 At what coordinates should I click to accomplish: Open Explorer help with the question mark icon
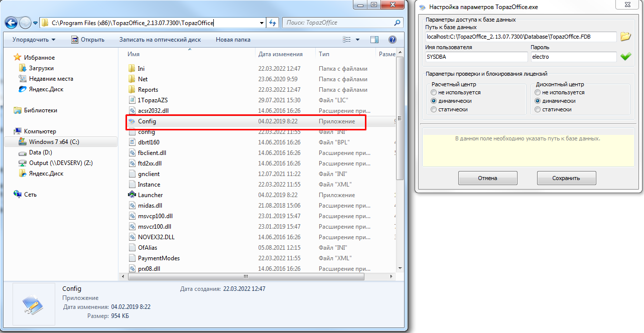click(x=393, y=40)
